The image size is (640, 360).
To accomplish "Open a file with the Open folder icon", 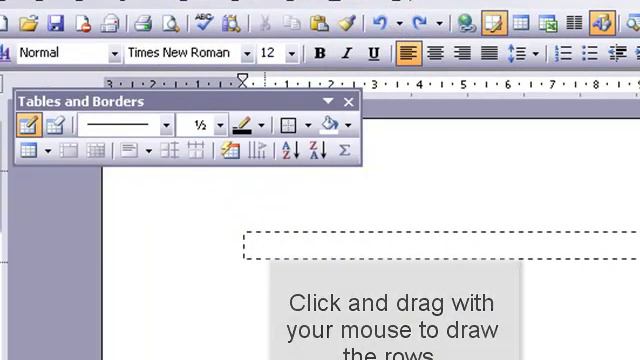I will point(29,23).
